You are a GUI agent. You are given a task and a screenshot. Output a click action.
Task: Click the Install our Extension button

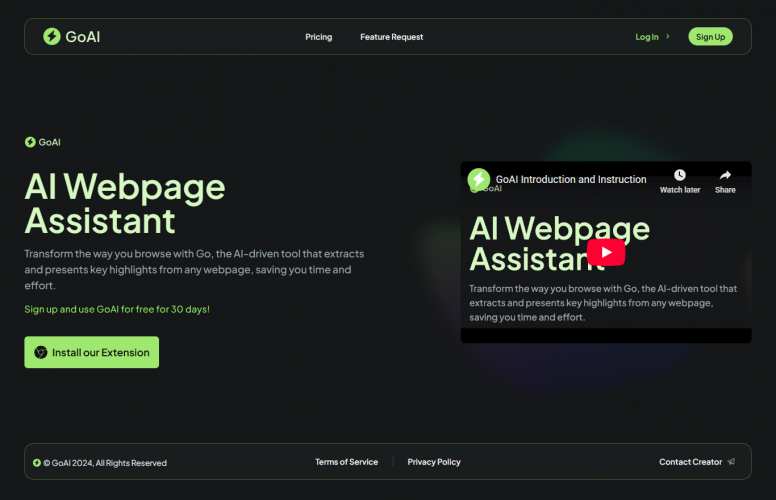point(92,352)
